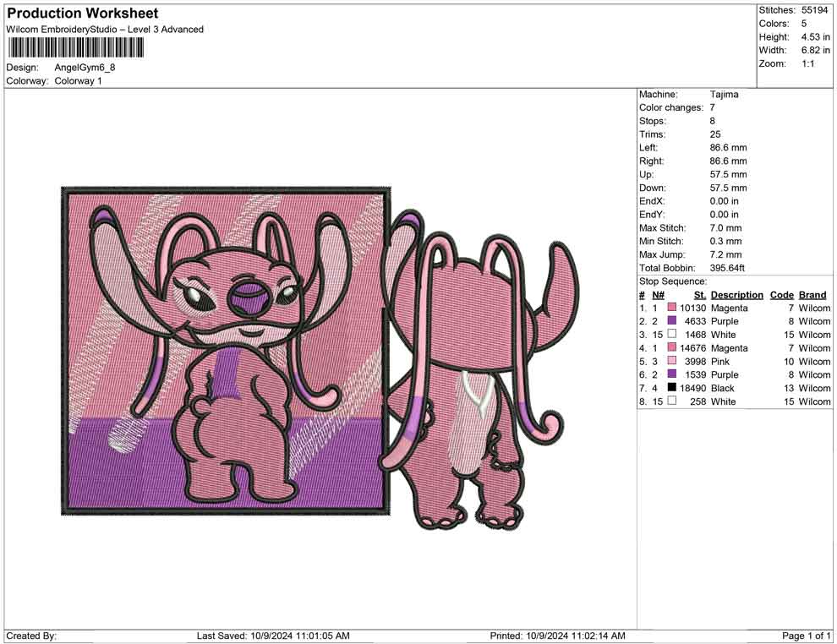Click the Total Bobbin value '395.64ft'
This screenshot has width=837, height=644.
[727, 268]
